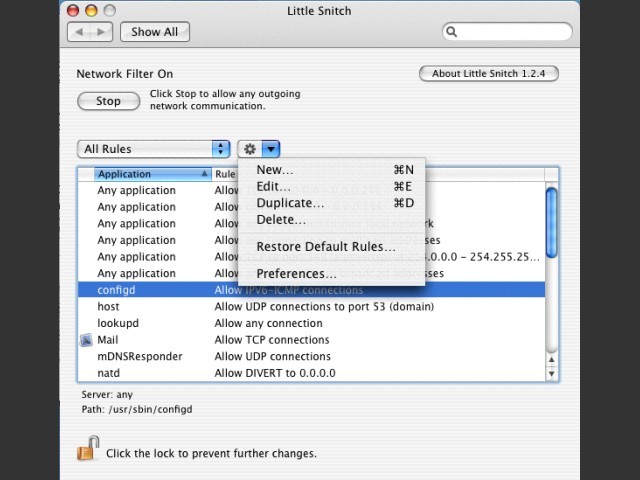Screen dimensions: 640x480
Task: Click the Show All button
Action: (155, 32)
